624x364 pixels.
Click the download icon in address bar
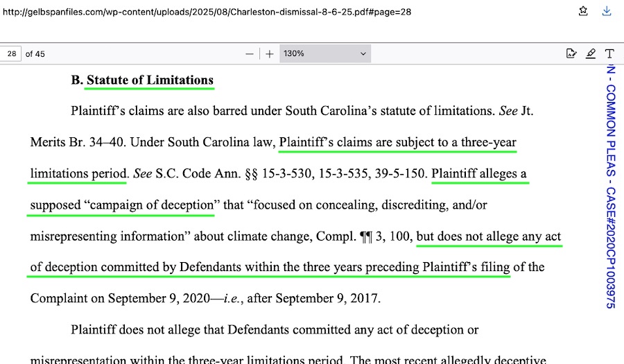tap(607, 11)
